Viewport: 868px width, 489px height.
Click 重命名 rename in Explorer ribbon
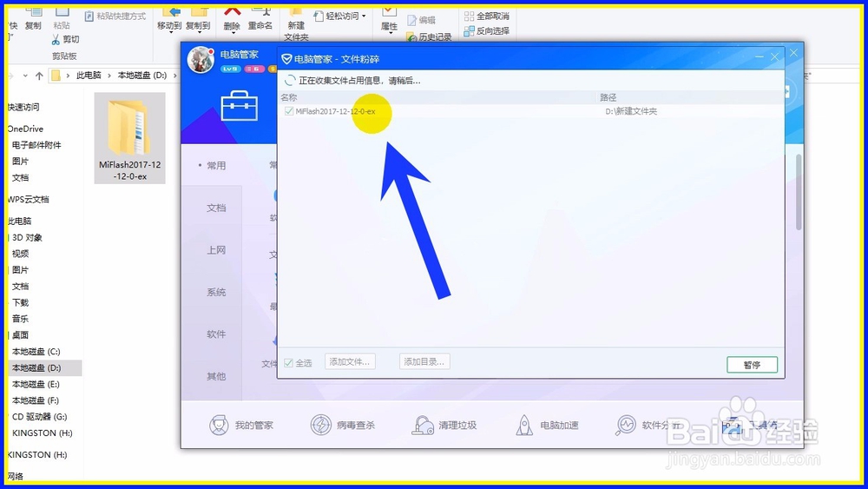(260, 19)
